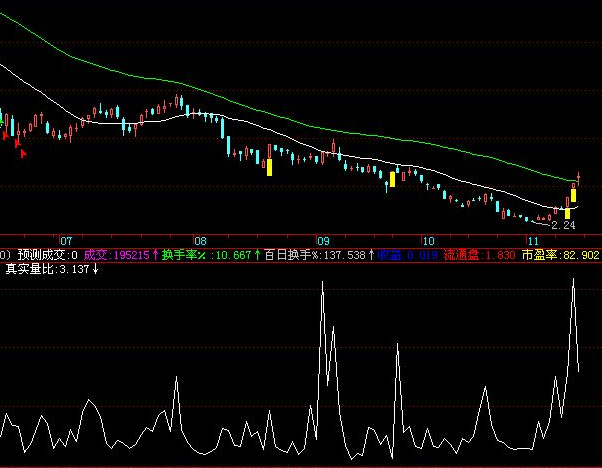Select the 11 month marker on time axis
Viewport: 602px width, 468px height.
click(533, 241)
